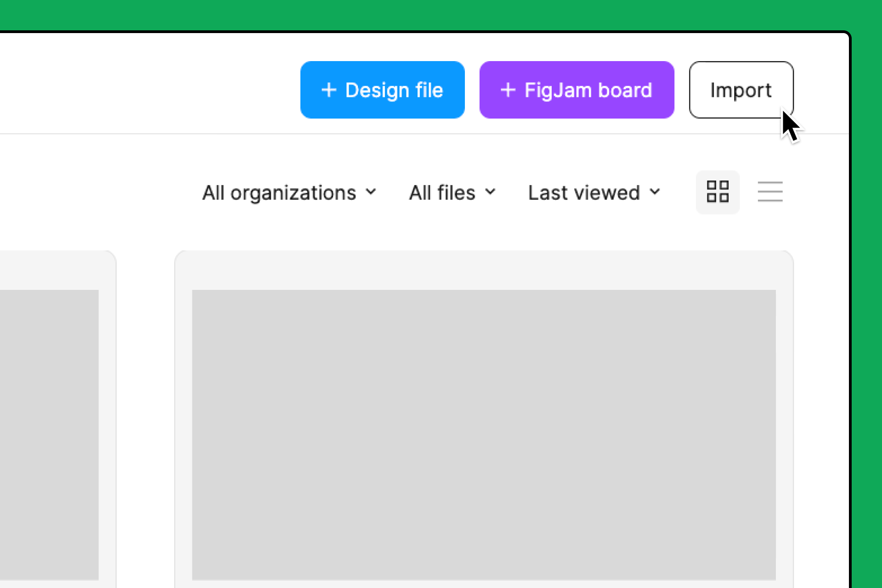
Task: Create a new Design file
Action: pos(382,90)
